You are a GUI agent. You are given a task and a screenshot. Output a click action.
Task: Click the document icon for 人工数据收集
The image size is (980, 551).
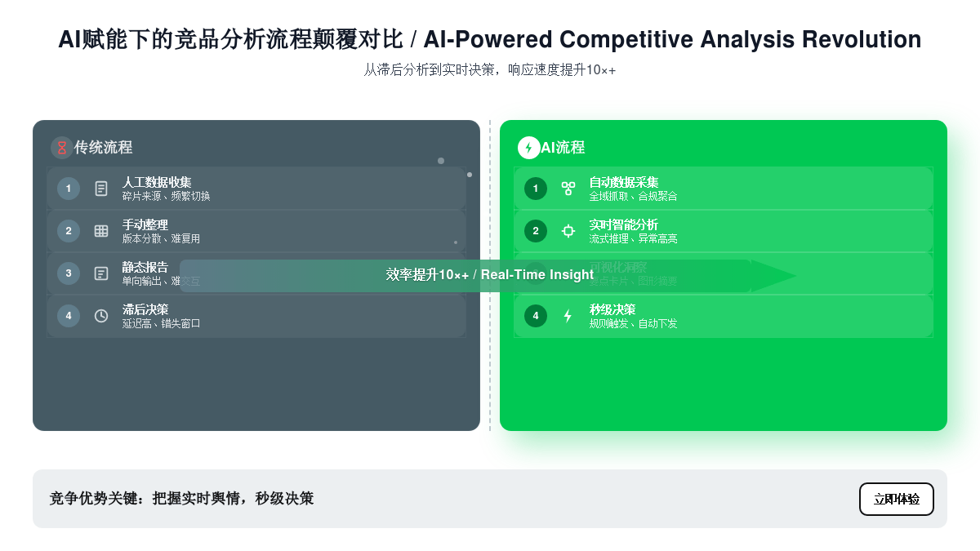click(x=101, y=189)
